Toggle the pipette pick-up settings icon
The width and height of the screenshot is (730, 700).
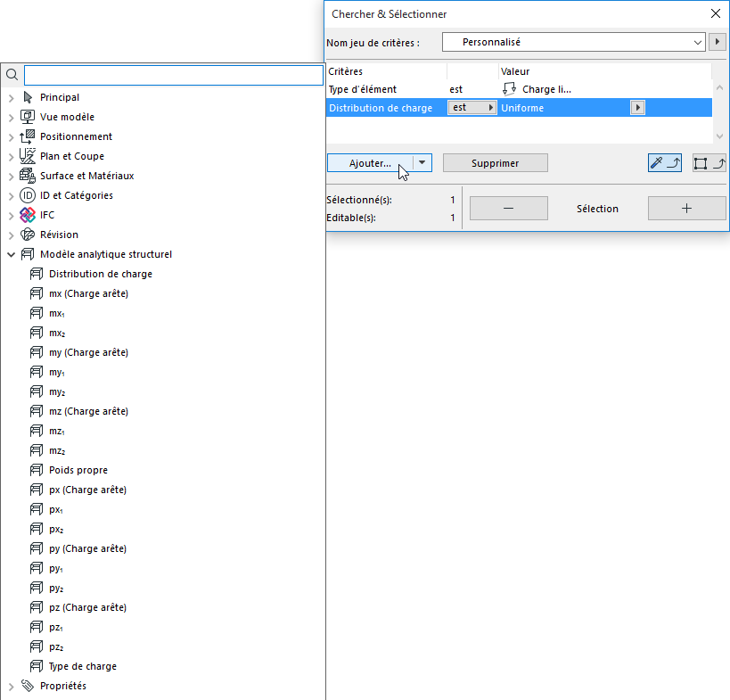pos(664,163)
